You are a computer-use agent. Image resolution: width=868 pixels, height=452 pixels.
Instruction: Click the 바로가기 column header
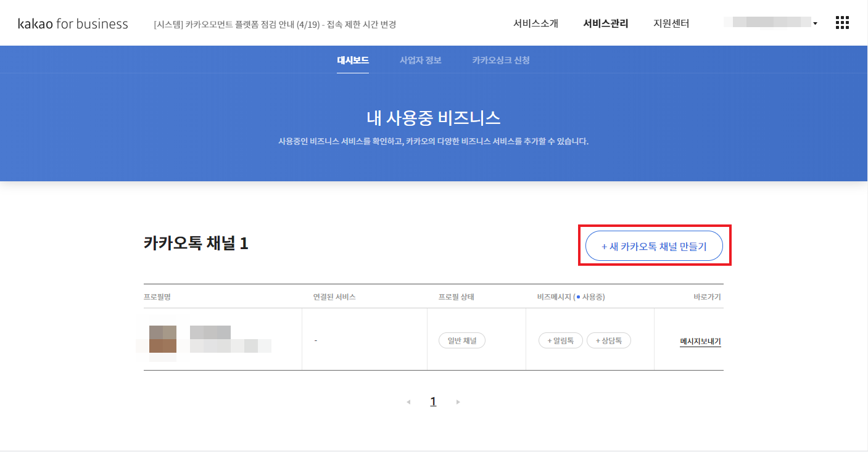707,297
